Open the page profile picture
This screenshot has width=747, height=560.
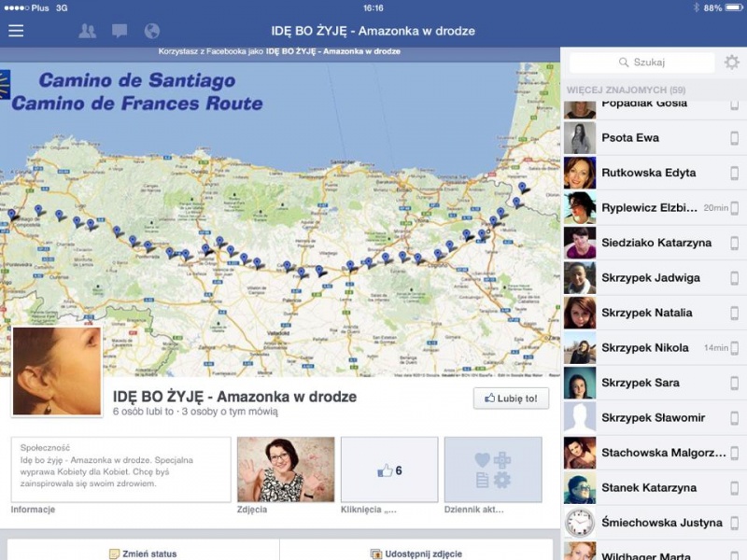57,371
